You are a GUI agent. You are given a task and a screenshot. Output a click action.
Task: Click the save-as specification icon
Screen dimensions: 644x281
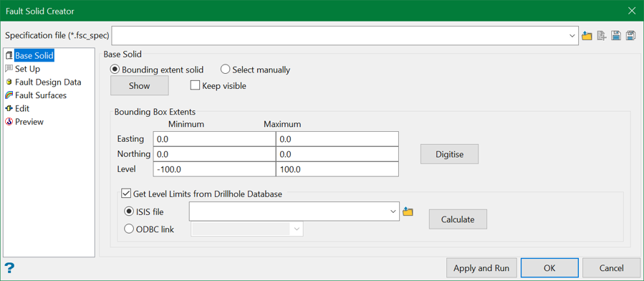point(631,36)
